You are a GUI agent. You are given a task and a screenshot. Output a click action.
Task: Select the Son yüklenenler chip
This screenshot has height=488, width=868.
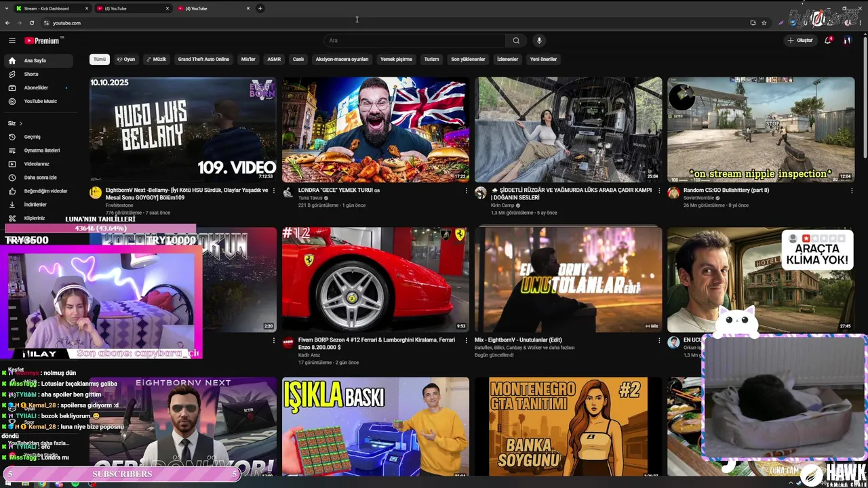[468, 59]
